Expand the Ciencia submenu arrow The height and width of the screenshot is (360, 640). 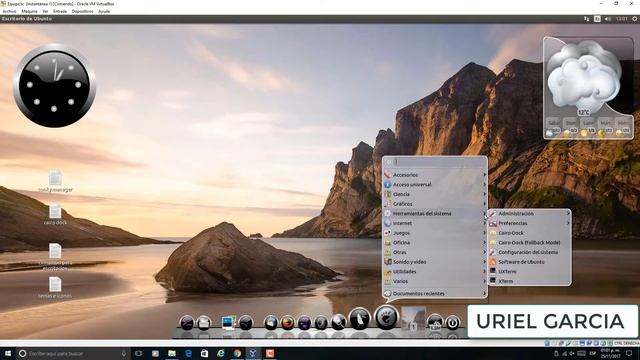click(x=484, y=194)
